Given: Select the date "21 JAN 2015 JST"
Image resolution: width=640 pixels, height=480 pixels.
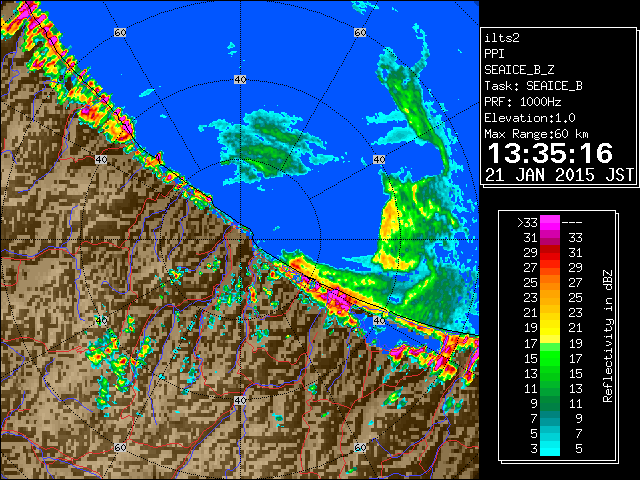Looking at the screenshot, I should pyautogui.click(x=559, y=175).
